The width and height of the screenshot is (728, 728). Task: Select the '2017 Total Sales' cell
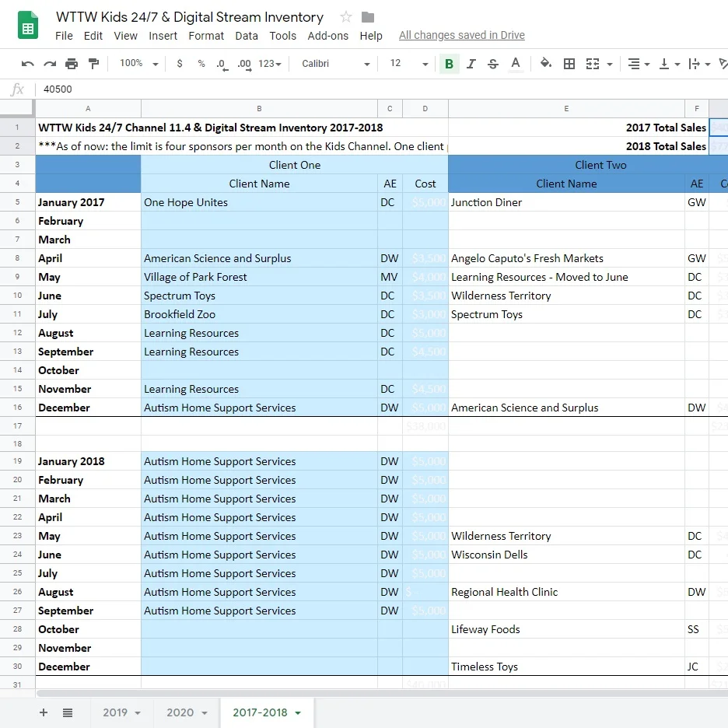click(578, 128)
